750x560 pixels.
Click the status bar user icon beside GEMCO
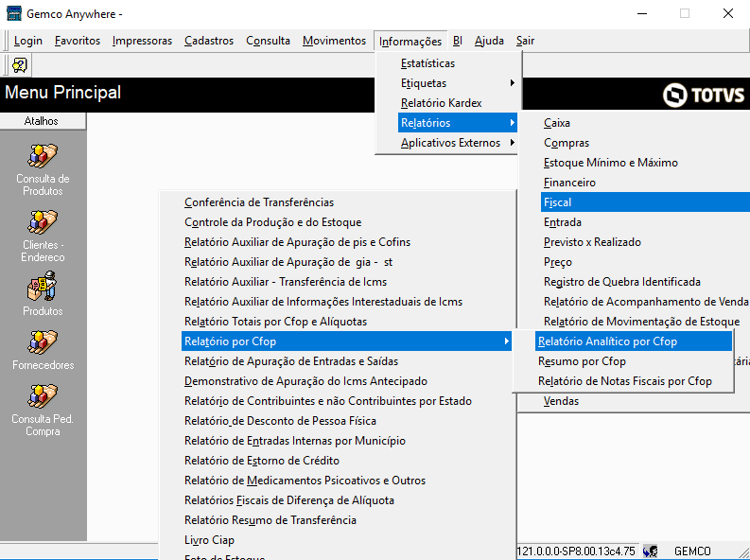651,551
